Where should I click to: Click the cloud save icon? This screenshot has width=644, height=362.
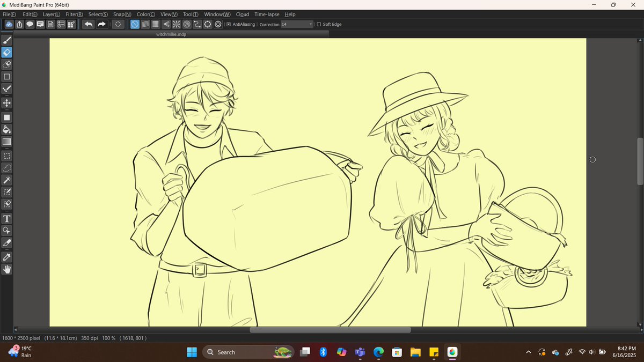[9, 24]
